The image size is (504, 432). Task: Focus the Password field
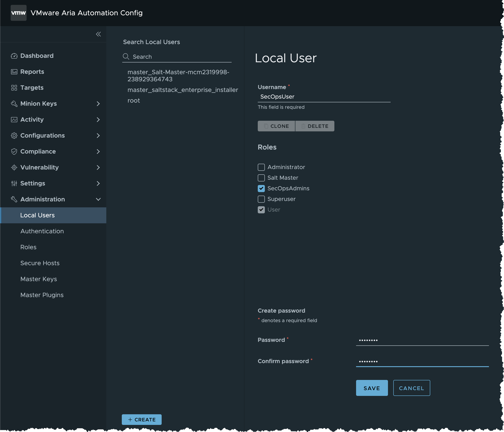[422, 340]
